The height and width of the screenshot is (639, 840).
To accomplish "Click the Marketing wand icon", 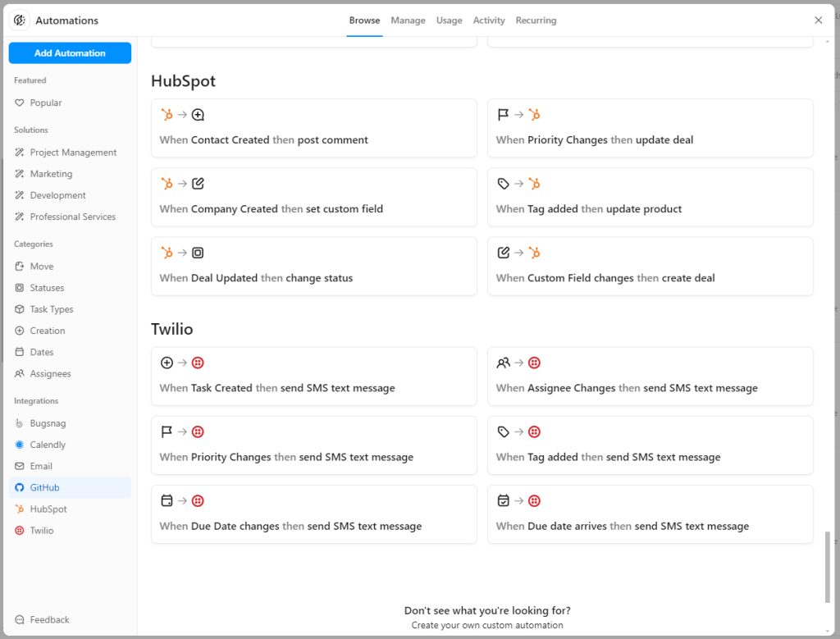I will tap(20, 174).
